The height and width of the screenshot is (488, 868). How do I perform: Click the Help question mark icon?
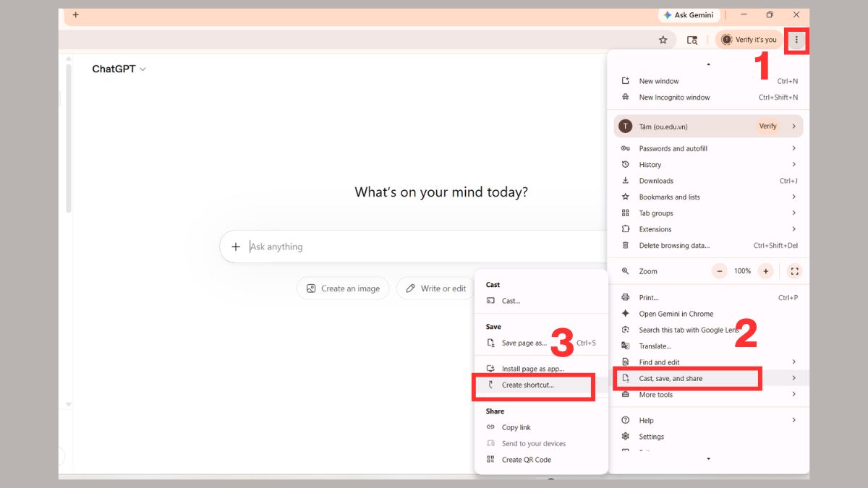(x=626, y=420)
